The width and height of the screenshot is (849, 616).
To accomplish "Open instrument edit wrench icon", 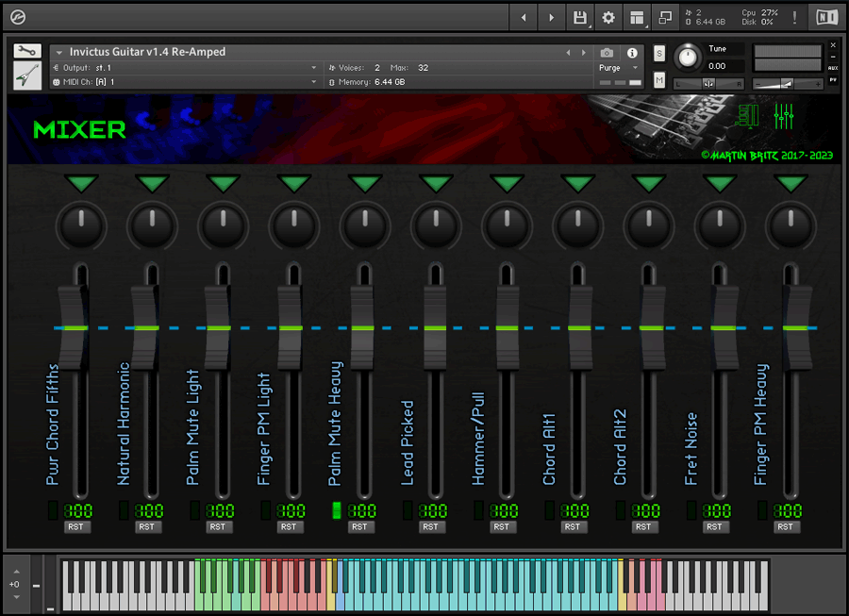I will [x=27, y=51].
